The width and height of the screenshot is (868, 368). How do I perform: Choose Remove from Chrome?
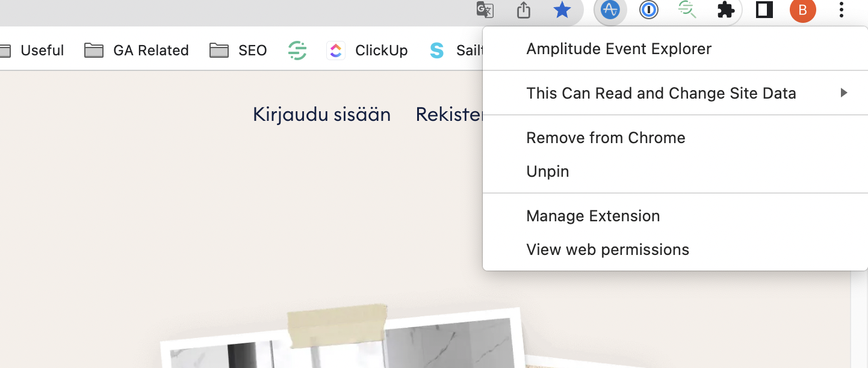coord(675,138)
